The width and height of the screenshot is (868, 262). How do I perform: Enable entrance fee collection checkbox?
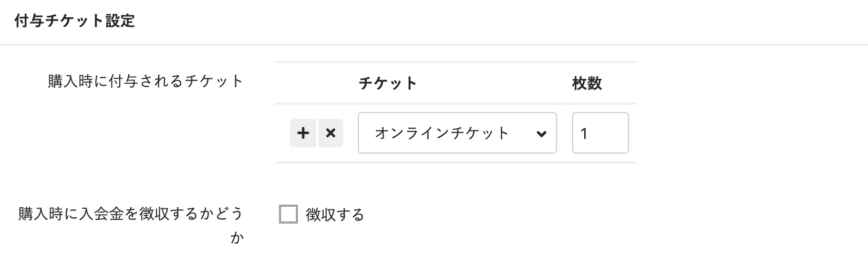pos(288,215)
